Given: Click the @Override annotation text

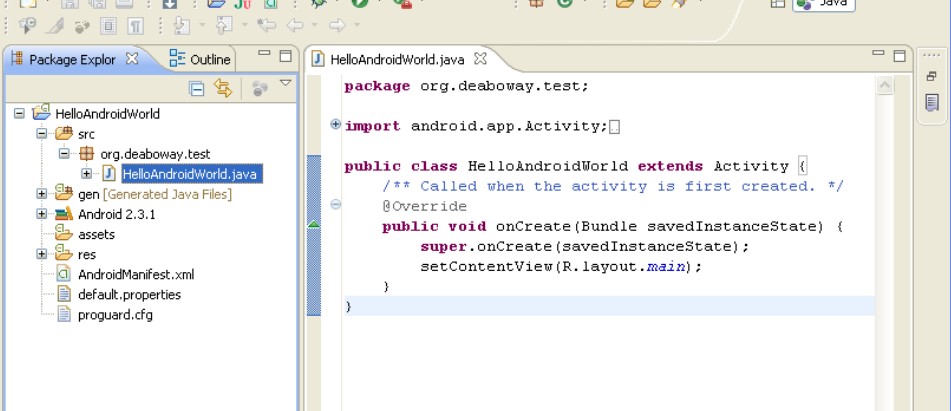Looking at the screenshot, I should coord(425,207).
